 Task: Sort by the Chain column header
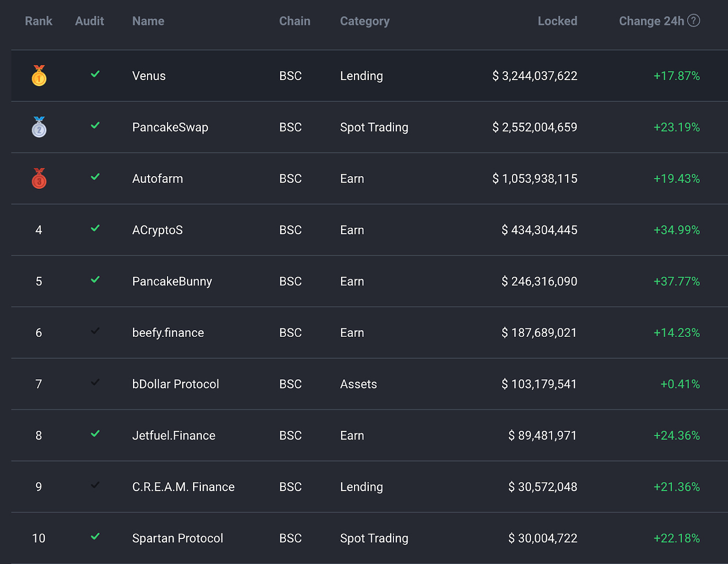pos(294,21)
